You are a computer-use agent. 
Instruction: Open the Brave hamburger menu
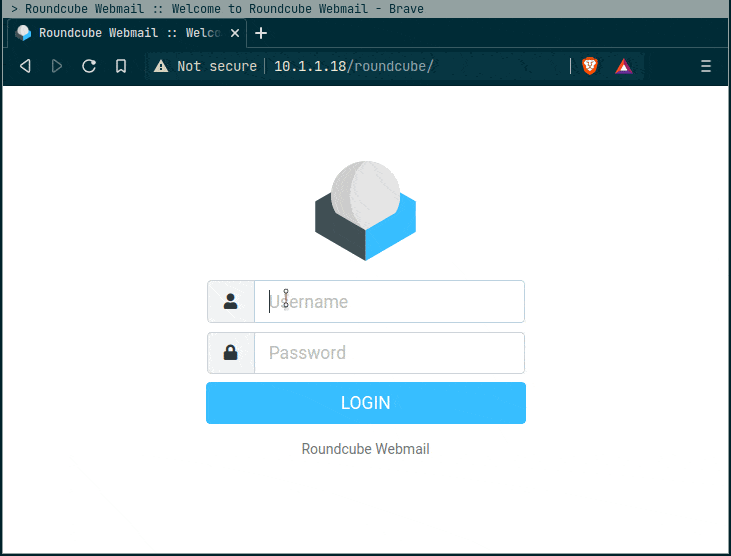coord(706,66)
